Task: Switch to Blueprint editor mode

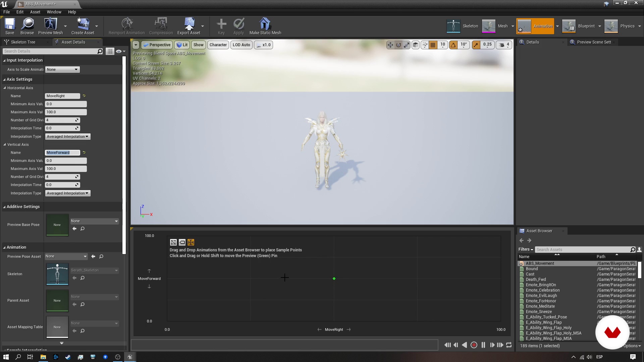Action: pyautogui.click(x=579, y=26)
